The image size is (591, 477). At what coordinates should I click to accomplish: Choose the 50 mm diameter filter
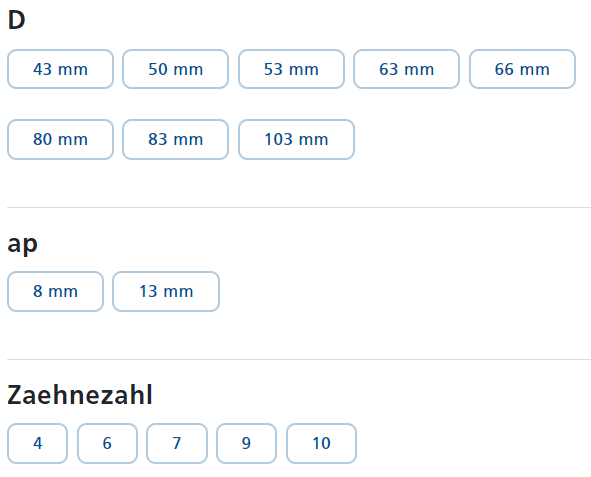click(176, 69)
